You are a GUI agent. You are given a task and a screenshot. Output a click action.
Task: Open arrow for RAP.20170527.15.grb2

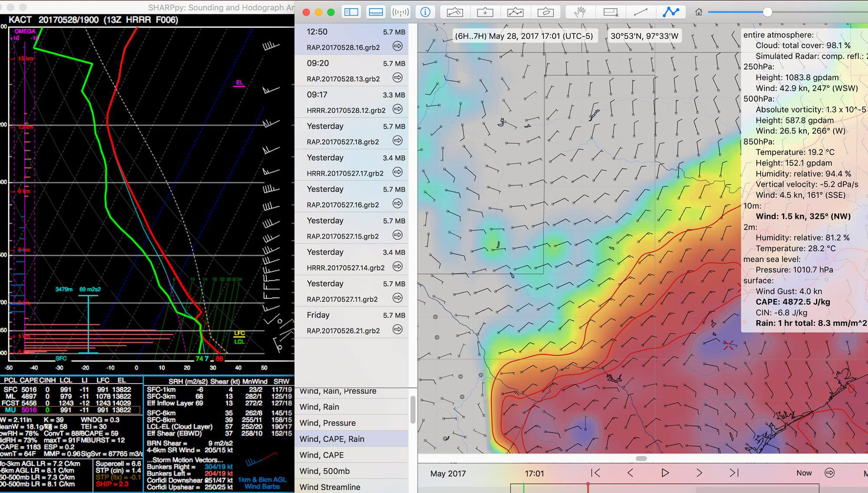click(x=398, y=235)
